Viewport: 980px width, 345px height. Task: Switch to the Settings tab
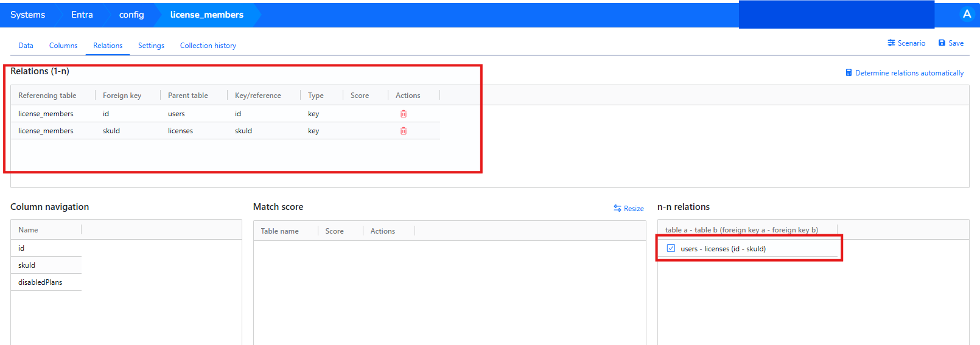(151, 46)
